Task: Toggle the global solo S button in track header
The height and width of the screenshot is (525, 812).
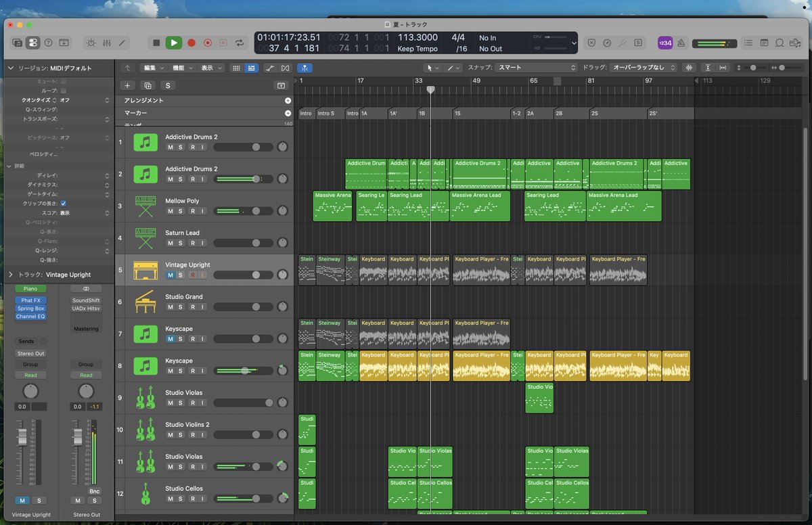Action: pyautogui.click(x=166, y=85)
